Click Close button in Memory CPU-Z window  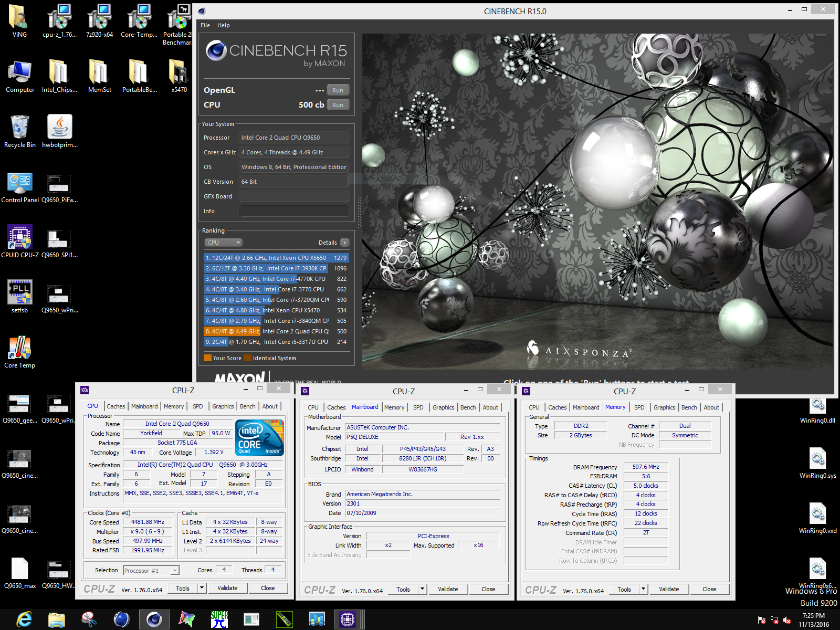[x=709, y=589]
